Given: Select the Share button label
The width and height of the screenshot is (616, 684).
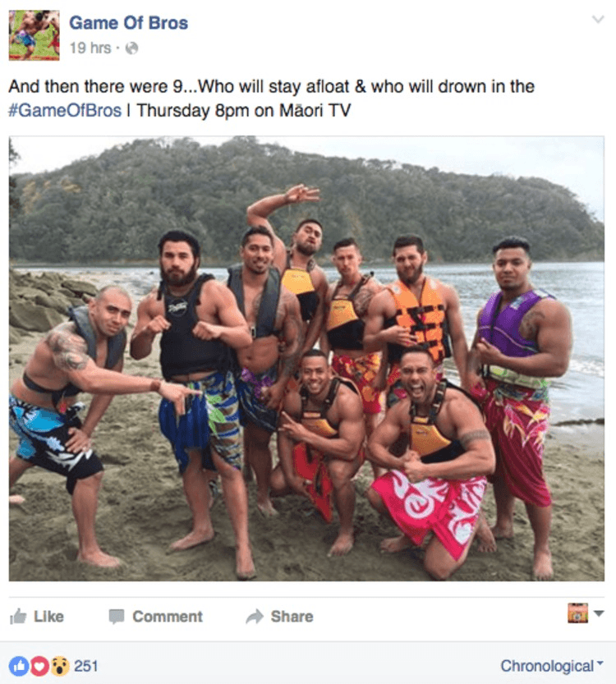Looking at the screenshot, I should coord(292,617).
